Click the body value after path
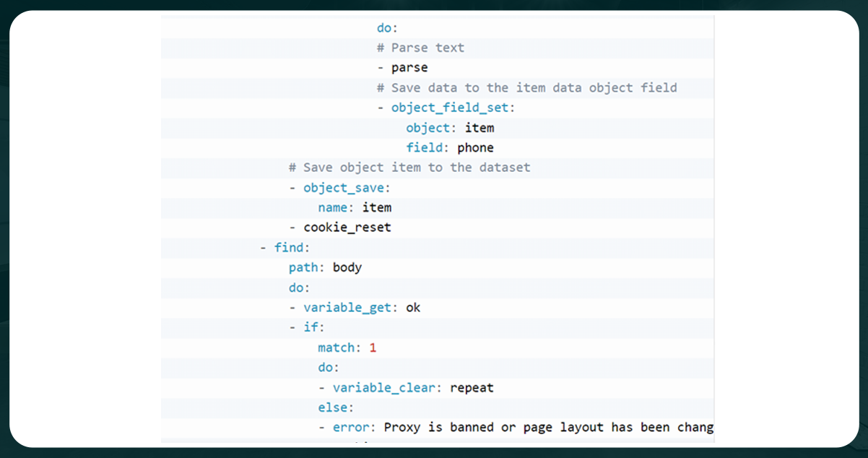 tap(347, 267)
